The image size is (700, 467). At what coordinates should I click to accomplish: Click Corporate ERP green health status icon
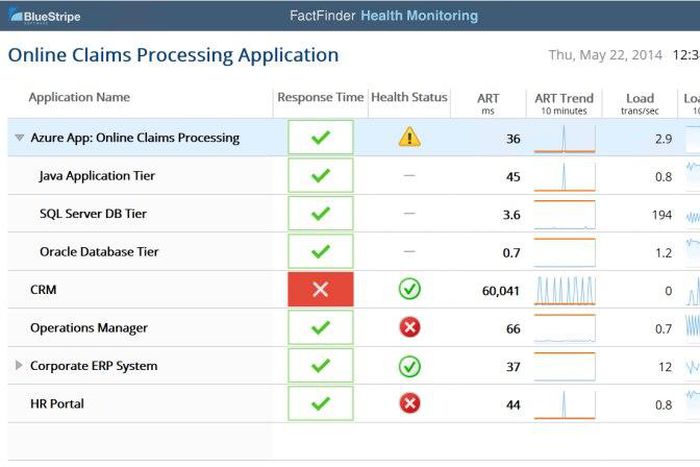pyautogui.click(x=409, y=366)
